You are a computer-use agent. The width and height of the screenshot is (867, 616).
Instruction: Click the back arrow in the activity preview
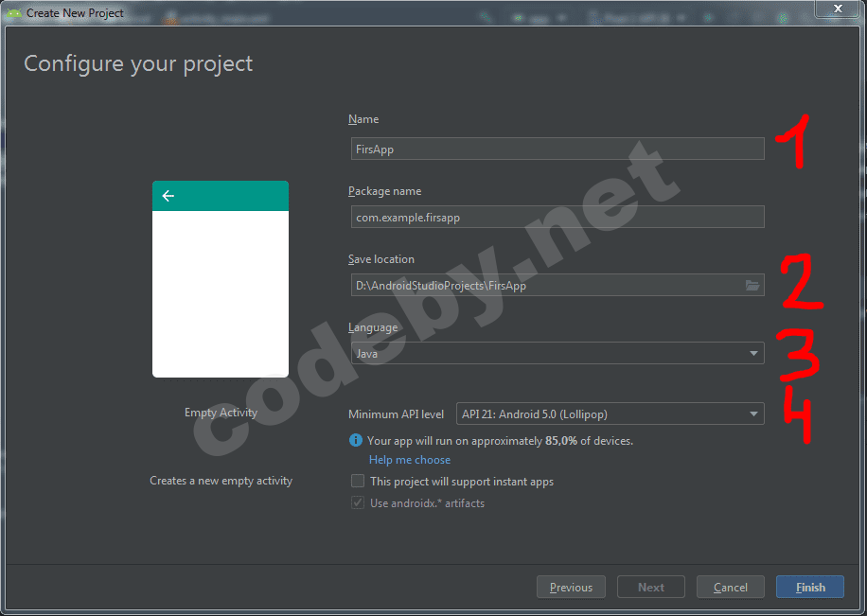click(x=168, y=195)
